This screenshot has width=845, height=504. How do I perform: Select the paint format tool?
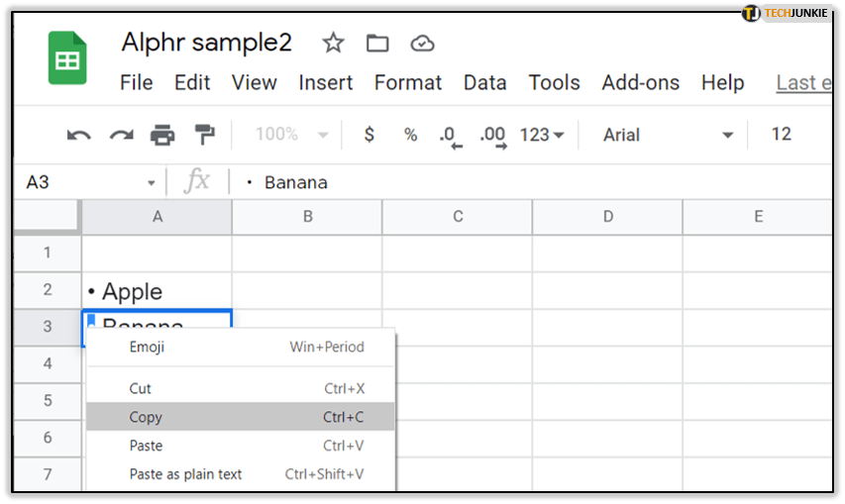coord(204,135)
